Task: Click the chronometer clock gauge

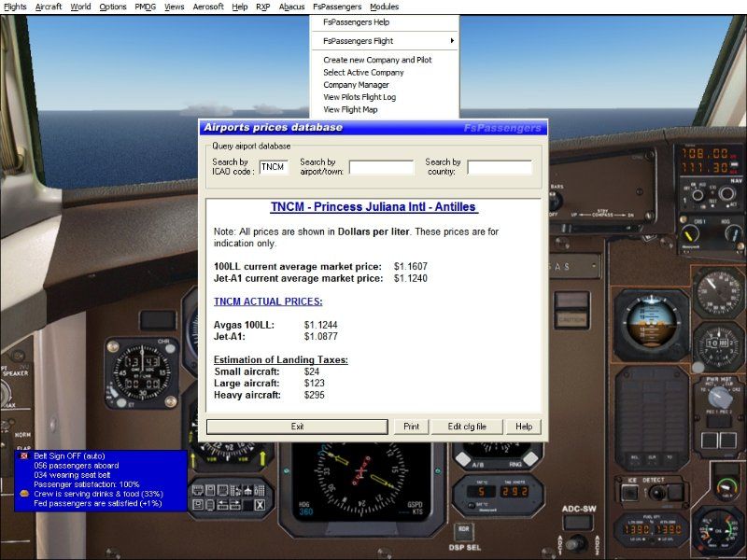Action: click(x=142, y=372)
